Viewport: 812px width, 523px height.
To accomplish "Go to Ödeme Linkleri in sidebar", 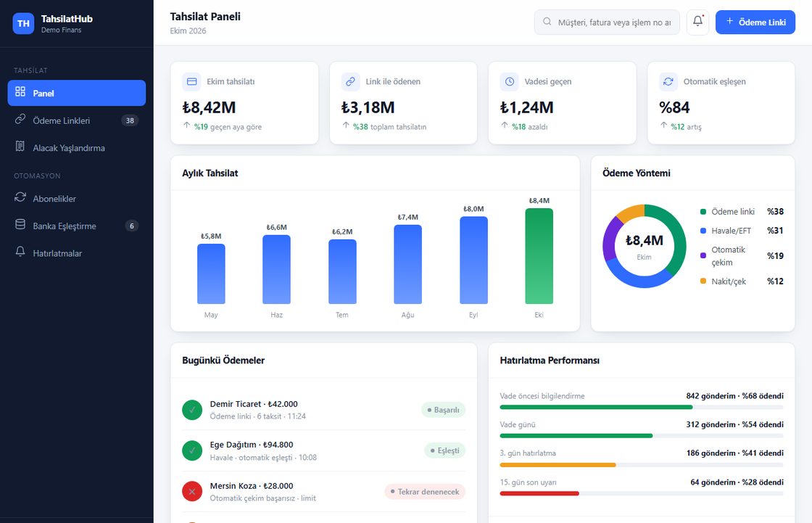I will 77,120.
